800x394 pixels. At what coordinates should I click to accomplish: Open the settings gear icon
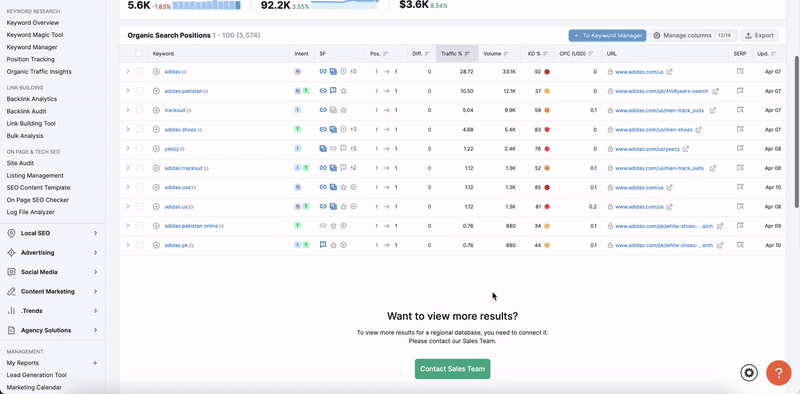point(749,373)
